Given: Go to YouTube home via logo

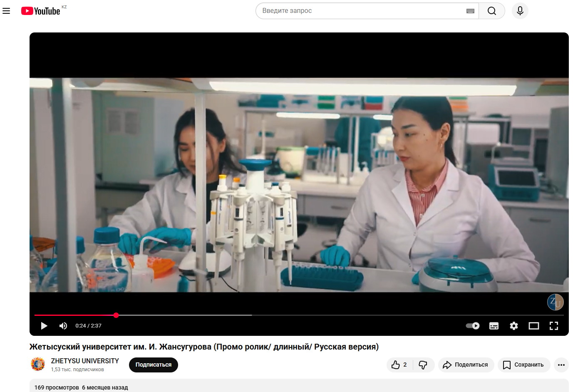Looking at the screenshot, I should (x=41, y=11).
